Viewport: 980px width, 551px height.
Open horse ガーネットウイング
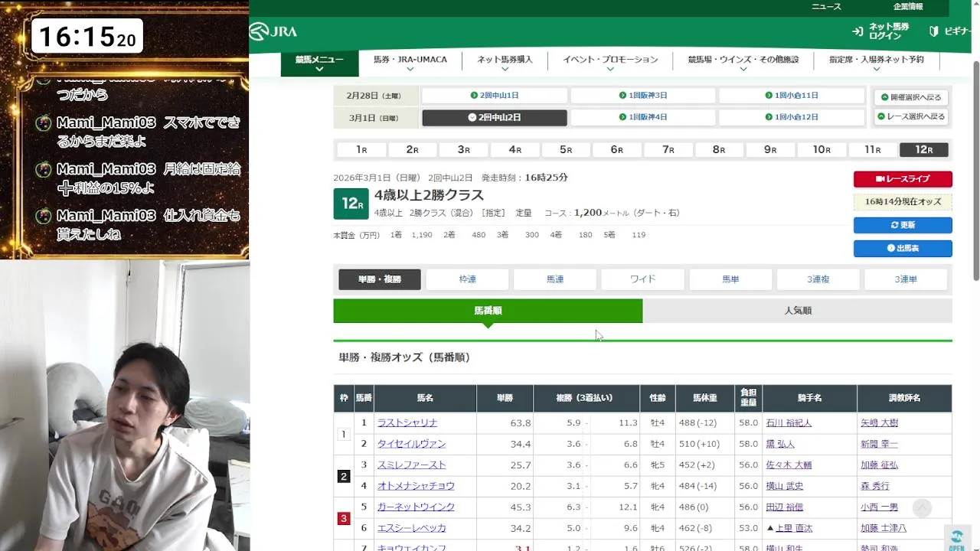point(416,507)
